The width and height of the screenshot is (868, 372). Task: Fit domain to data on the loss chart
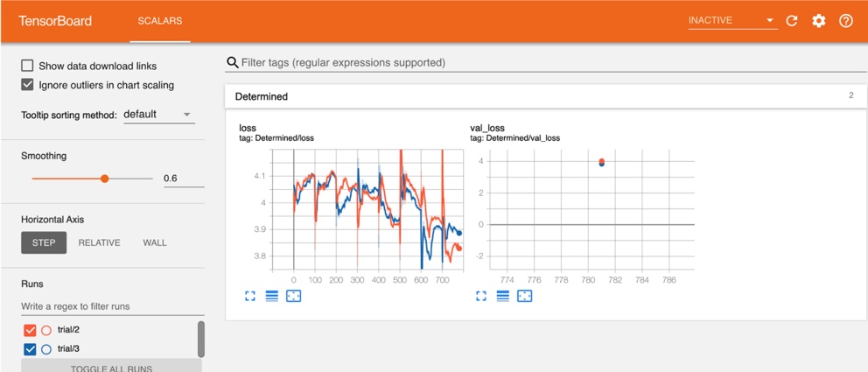tap(293, 296)
